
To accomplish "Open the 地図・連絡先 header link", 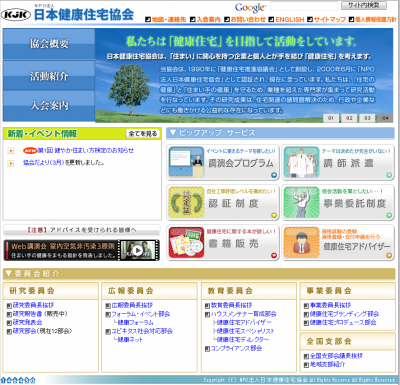I will click(169, 20).
